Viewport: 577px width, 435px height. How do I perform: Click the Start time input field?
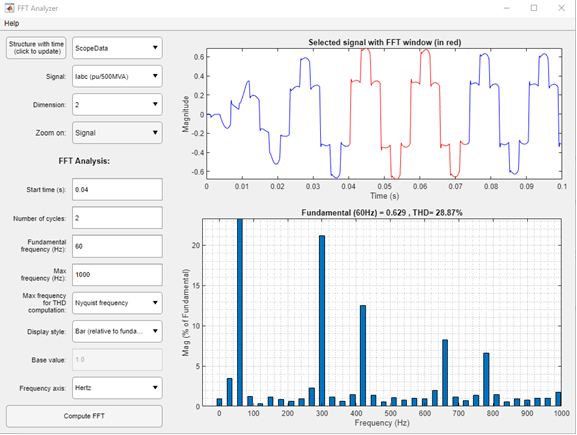tap(117, 190)
